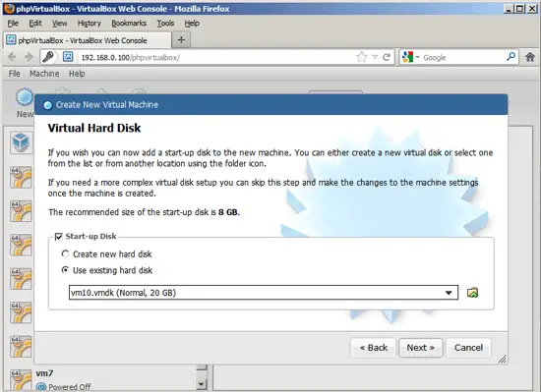Select the VirtualBox cube icon in sidebar
The width and height of the screenshot is (541, 392).
point(21,142)
